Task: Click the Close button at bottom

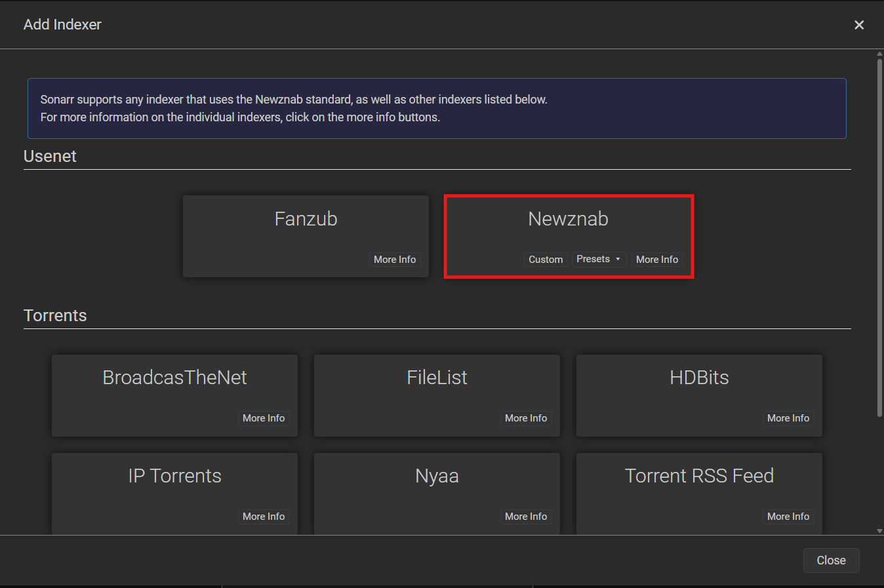Action: (831, 560)
